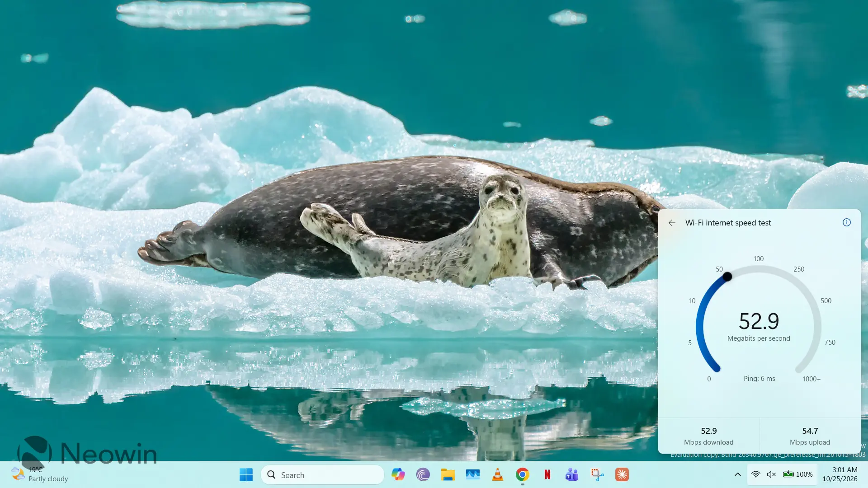
Task: Click the Ping: 6 ms reading
Action: tap(759, 379)
